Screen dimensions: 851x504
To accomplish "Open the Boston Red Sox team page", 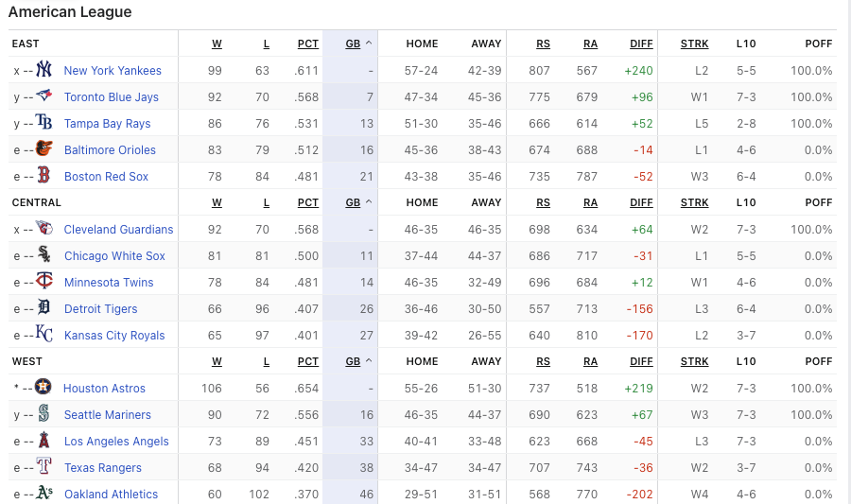I will click(106, 177).
